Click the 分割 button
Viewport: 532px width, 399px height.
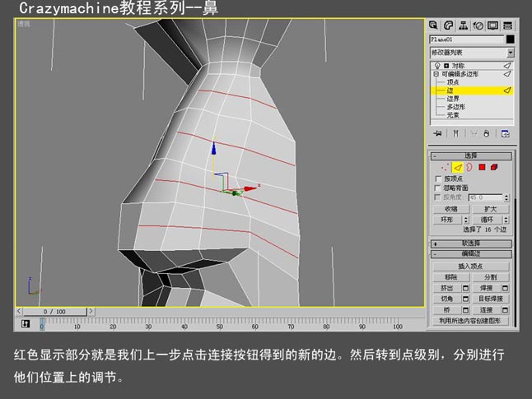(x=491, y=277)
